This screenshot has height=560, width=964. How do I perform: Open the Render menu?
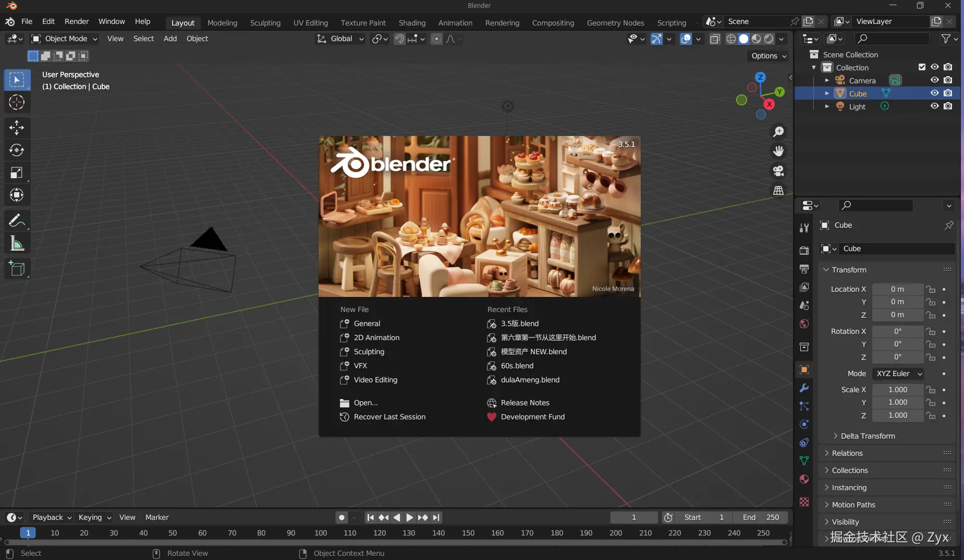click(77, 21)
